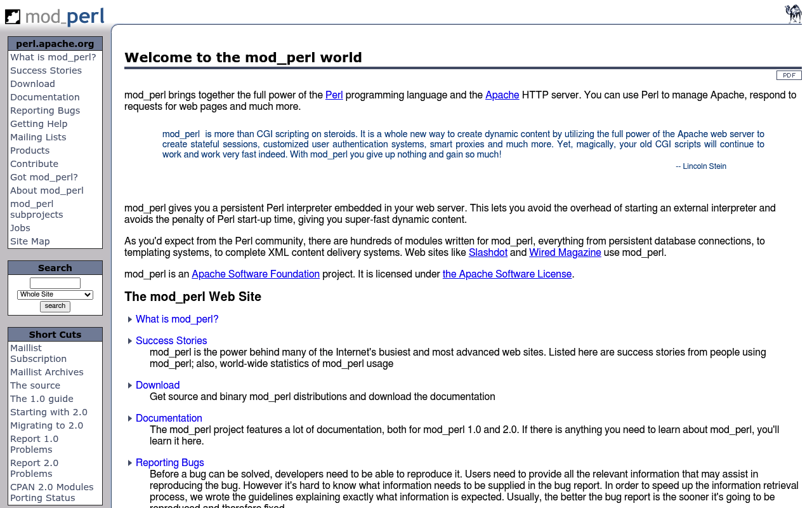This screenshot has height=508, width=812.
Task: Open mod_perl subprojects in sidebar
Action: (x=37, y=209)
